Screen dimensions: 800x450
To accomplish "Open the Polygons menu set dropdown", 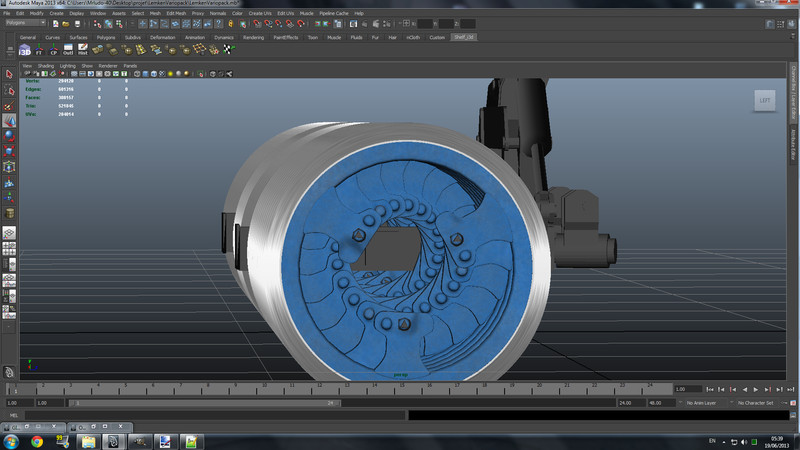I will point(26,23).
